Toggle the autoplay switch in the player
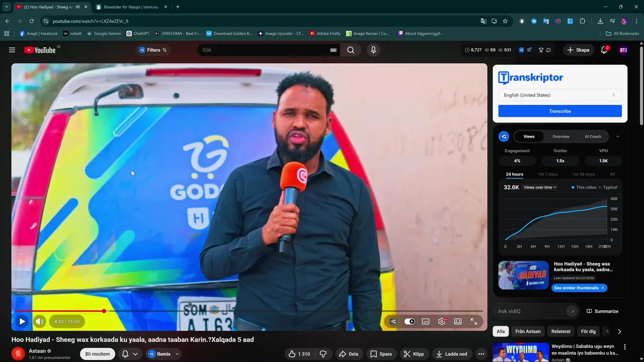Viewport: 644px width, 362px height. tap(410, 321)
